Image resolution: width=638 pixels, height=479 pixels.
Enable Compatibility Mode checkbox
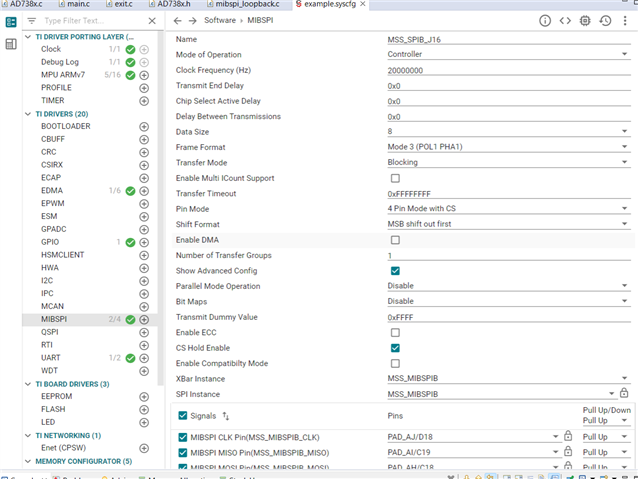click(x=395, y=363)
